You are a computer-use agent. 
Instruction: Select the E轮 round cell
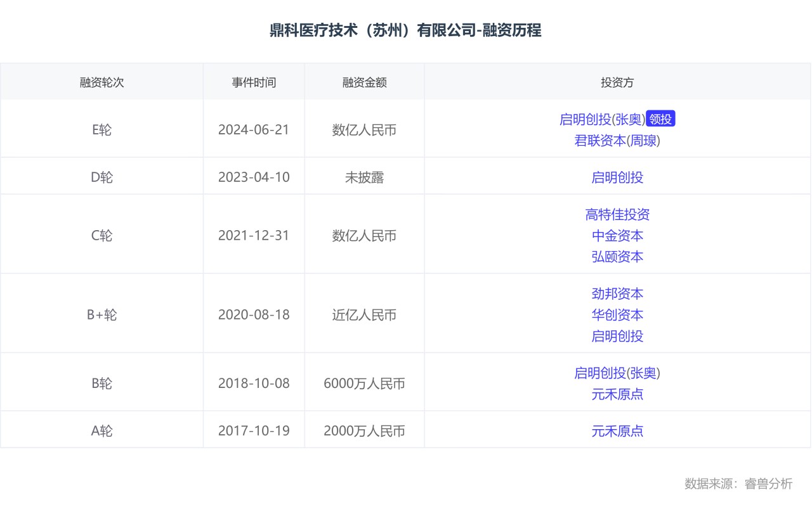coord(101,130)
